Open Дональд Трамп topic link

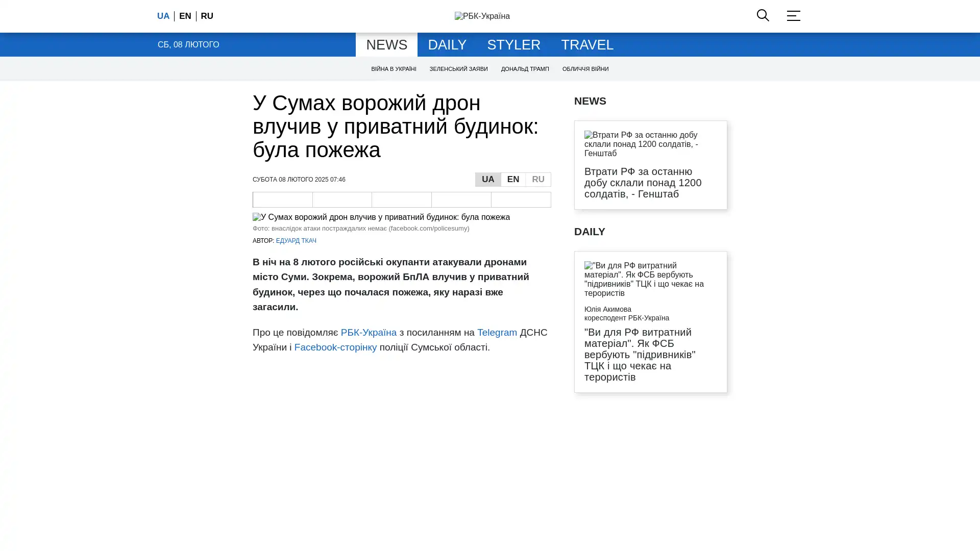pos(525,69)
